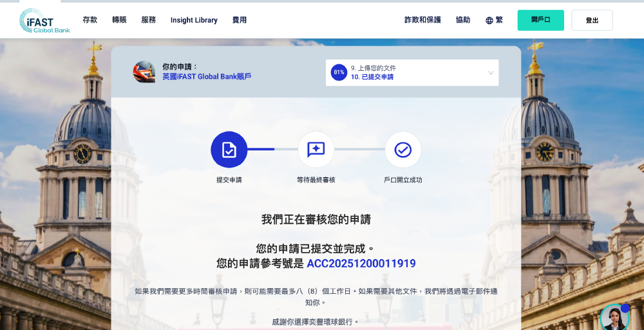Open the 協助 help page
Image resolution: width=644 pixels, height=330 pixels.
[x=463, y=20]
